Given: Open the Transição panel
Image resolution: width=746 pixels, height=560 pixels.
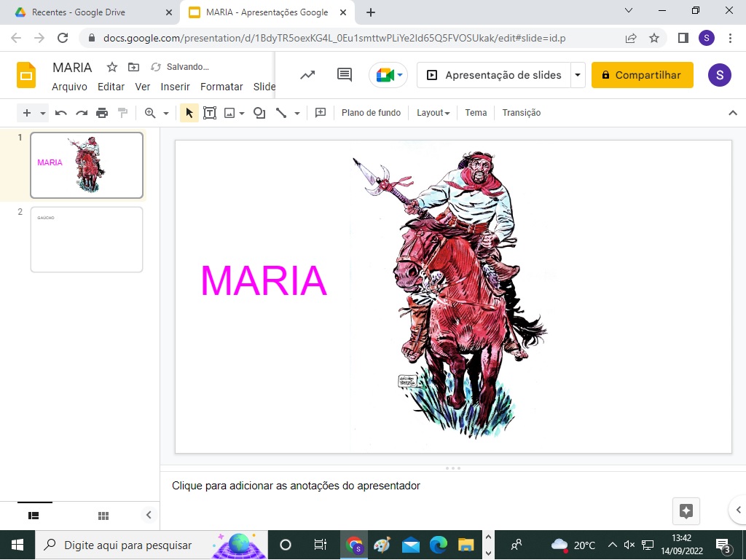Looking at the screenshot, I should (522, 113).
